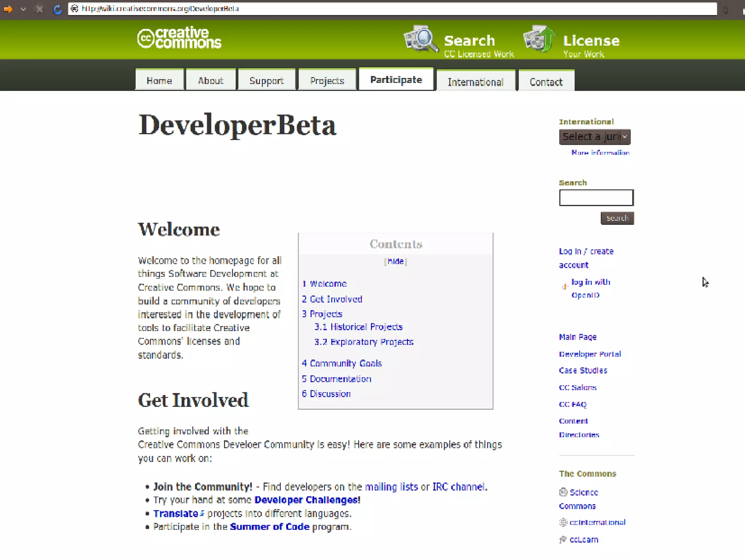This screenshot has width=745, height=560.
Task: Open the Developer Challenges link
Action: tap(307, 500)
